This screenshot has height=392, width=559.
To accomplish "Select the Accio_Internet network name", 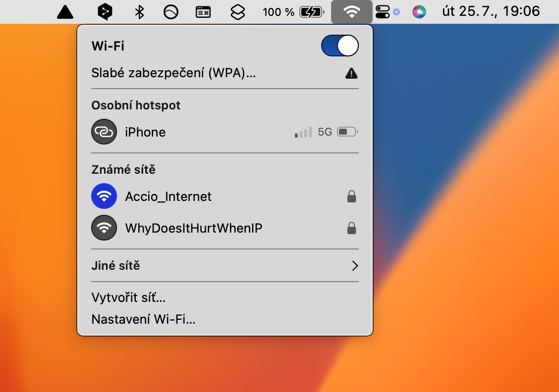I will 168,196.
